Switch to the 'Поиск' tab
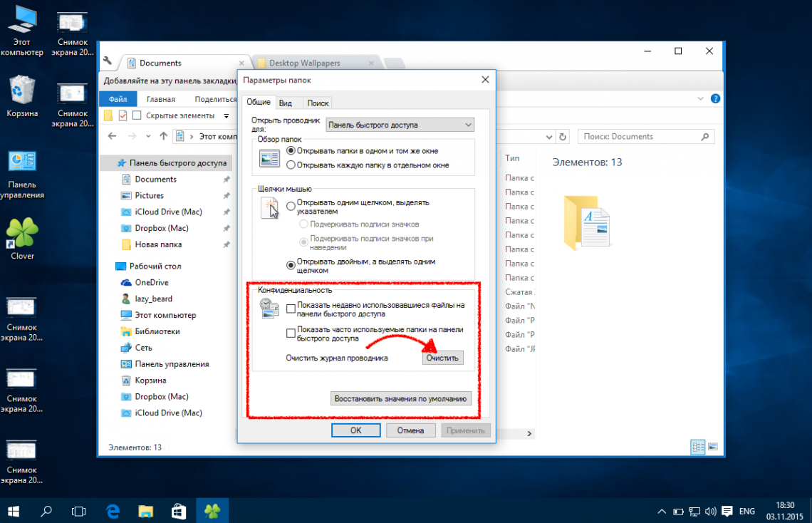Viewport: 812px width, 523px height. click(x=318, y=103)
